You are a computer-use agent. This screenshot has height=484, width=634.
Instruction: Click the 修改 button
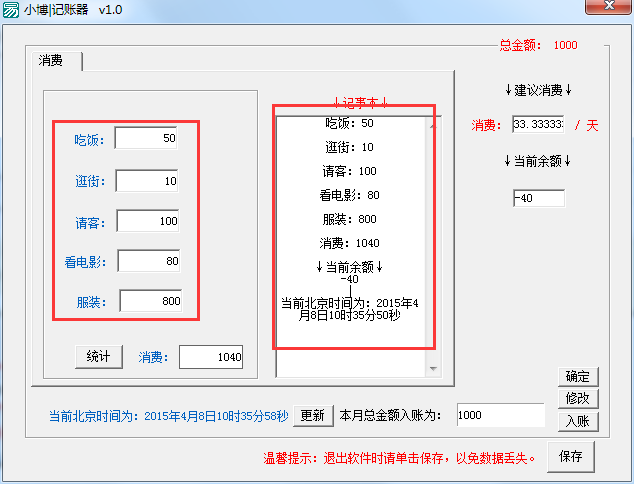click(578, 399)
